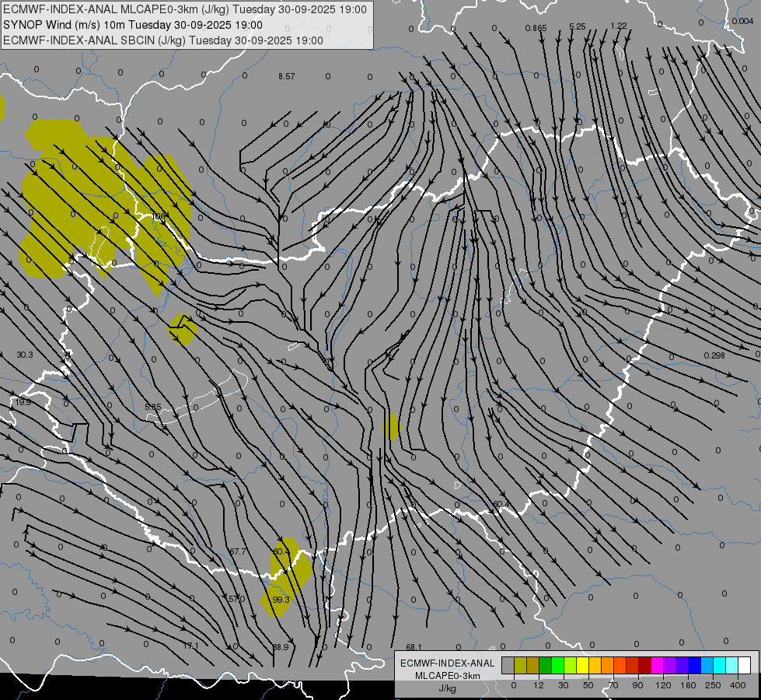Click the 68.1 value beside the legend
The image size is (761, 700).
click(414, 647)
